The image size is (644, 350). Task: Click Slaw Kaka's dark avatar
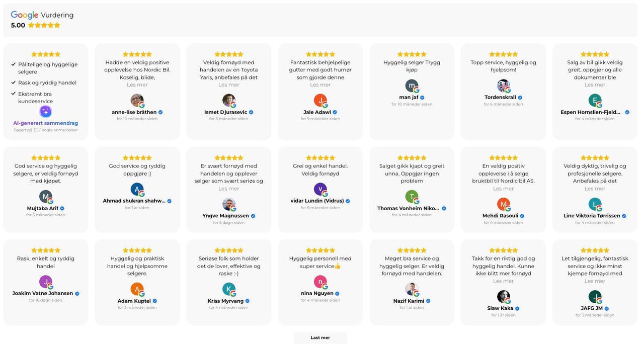click(503, 297)
